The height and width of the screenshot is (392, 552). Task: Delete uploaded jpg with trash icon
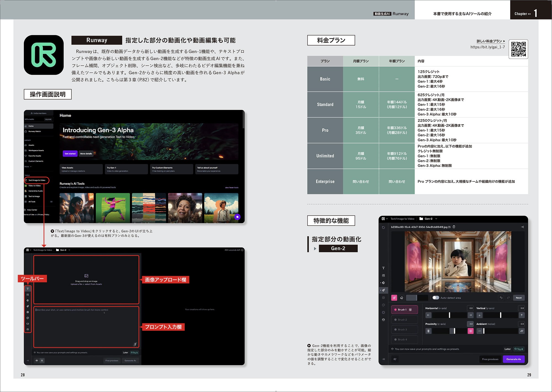click(x=454, y=227)
